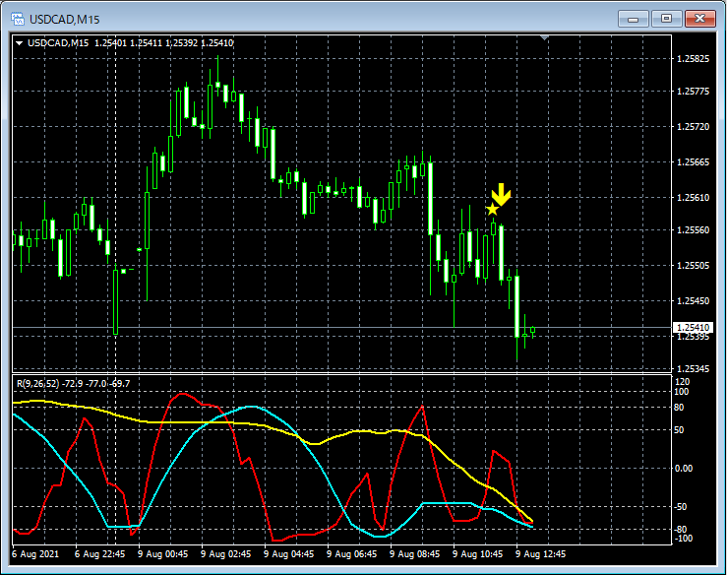Open the chart dropdown triangle beside USDCAD,M15
Viewport: 728px width, 575px height.
(19, 43)
